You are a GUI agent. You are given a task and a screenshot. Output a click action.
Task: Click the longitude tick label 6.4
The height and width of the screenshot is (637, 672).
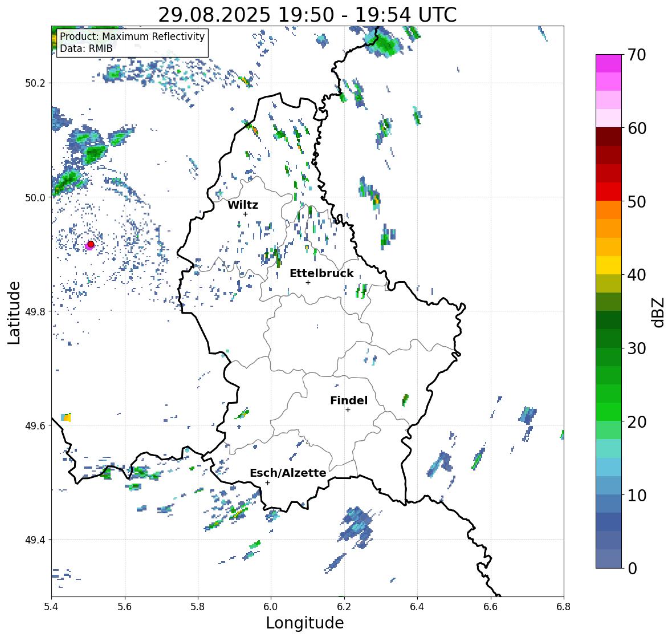click(417, 607)
